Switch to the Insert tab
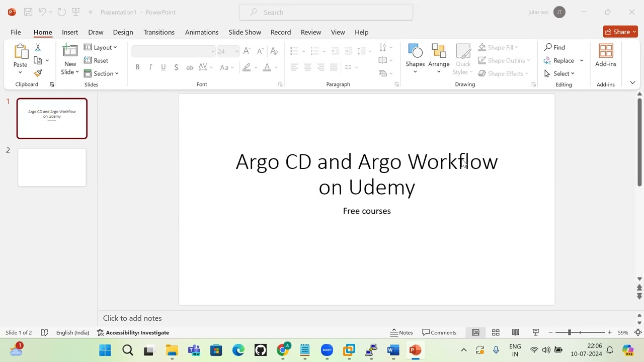Image resolution: width=644 pixels, height=362 pixels. [70, 32]
